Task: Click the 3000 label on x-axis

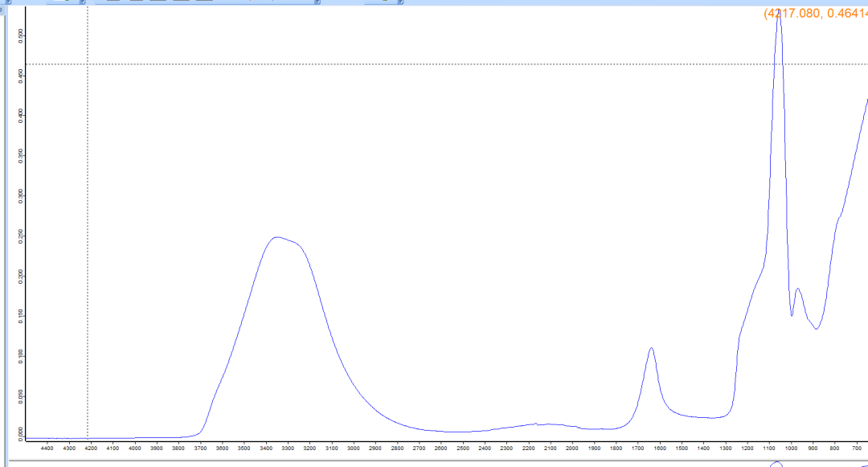Action: tap(353, 449)
